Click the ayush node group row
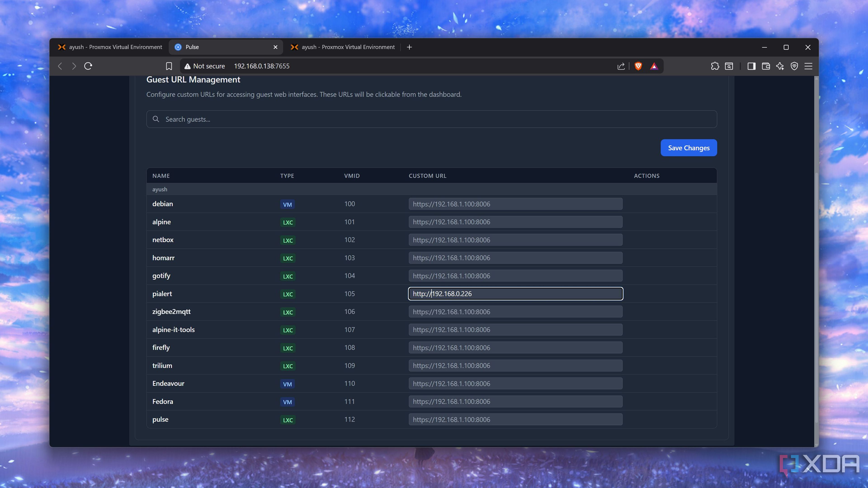 [x=432, y=189]
